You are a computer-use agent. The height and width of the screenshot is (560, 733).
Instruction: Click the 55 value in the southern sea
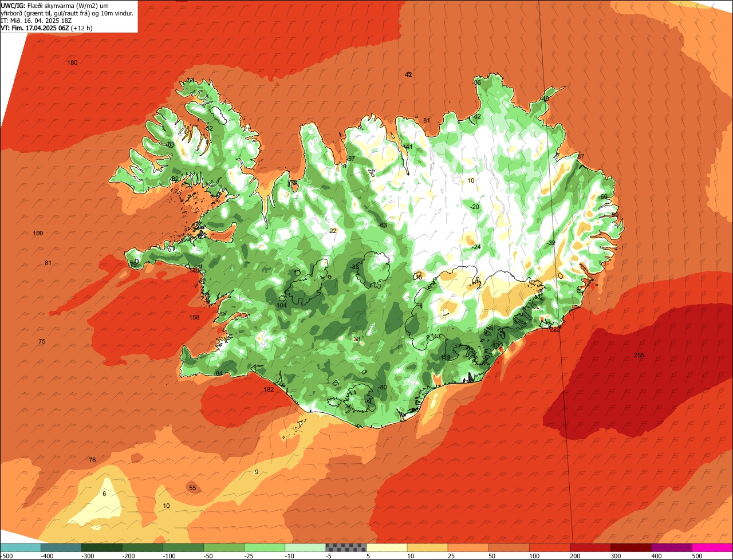(x=192, y=488)
